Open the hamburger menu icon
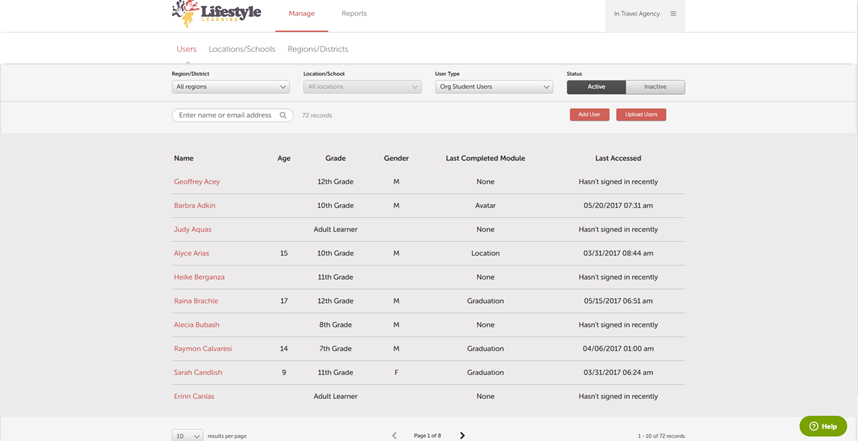The width and height of the screenshot is (858, 441). click(673, 14)
